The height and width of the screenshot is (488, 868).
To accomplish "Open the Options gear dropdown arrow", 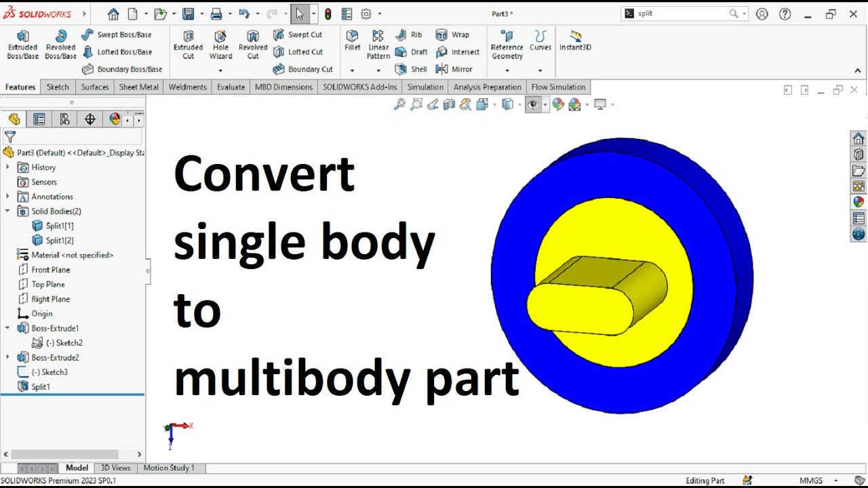I will tap(379, 14).
